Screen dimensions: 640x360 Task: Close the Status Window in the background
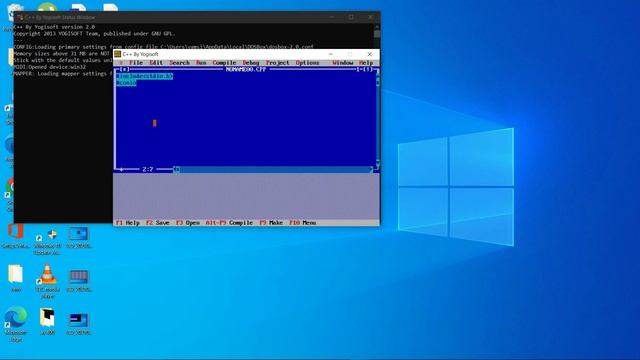pyautogui.click(x=370, y=17)
